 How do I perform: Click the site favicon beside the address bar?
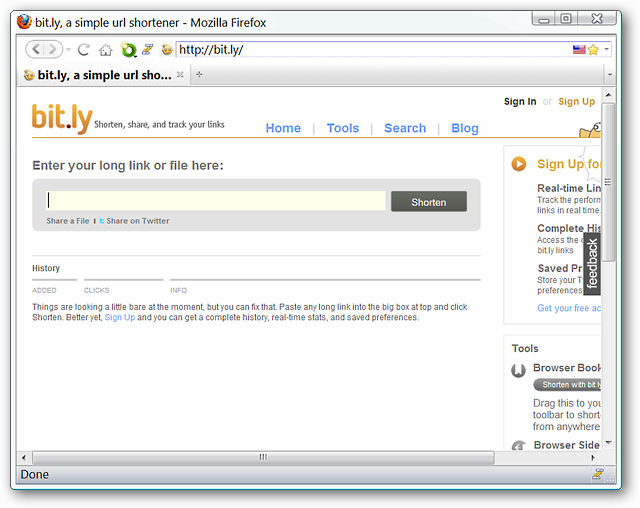tap(167, 50)
